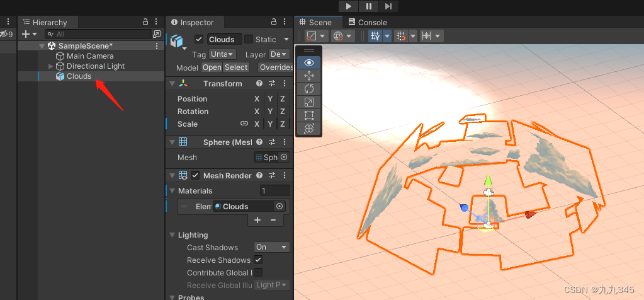
Task: Open the SampleScene row options menu
Action: [157, 46]
